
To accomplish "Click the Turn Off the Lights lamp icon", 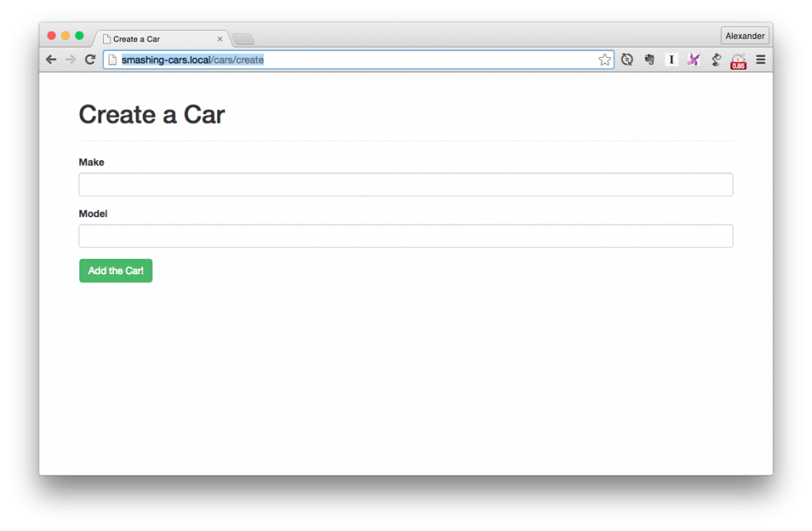I will point(714,59).
